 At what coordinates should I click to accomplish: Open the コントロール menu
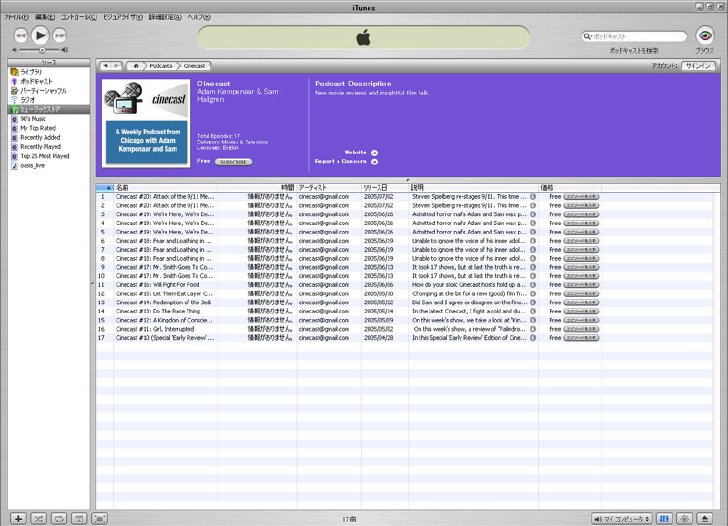coord(79,17)
